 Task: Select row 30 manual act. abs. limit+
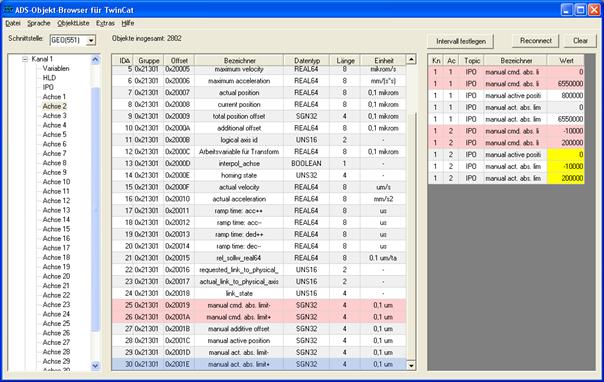(259, 364)
